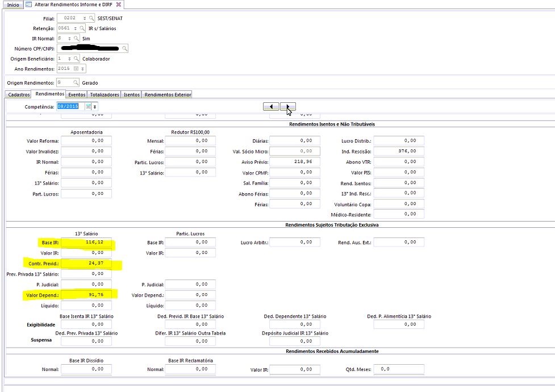Image resolution: width=555 pixels, height=392 pixels.
Task: Click the Diárias input field
Action: click(x=295, y=140)
